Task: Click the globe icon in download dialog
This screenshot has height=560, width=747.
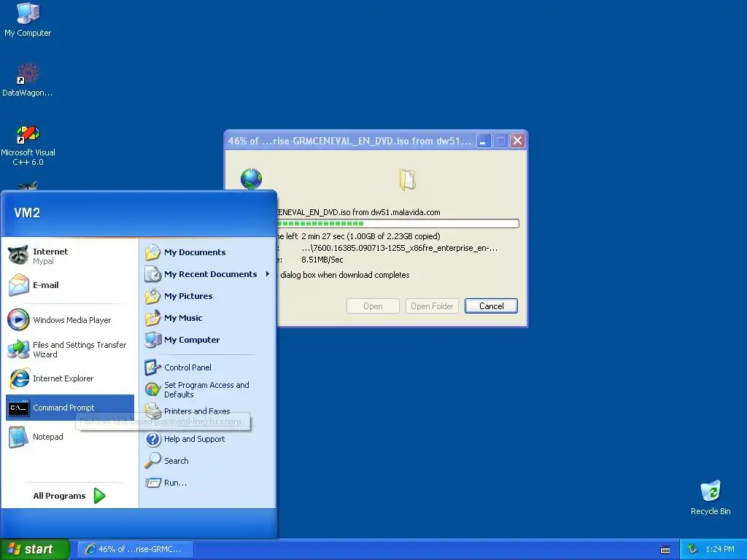Action: pos(251,179)
